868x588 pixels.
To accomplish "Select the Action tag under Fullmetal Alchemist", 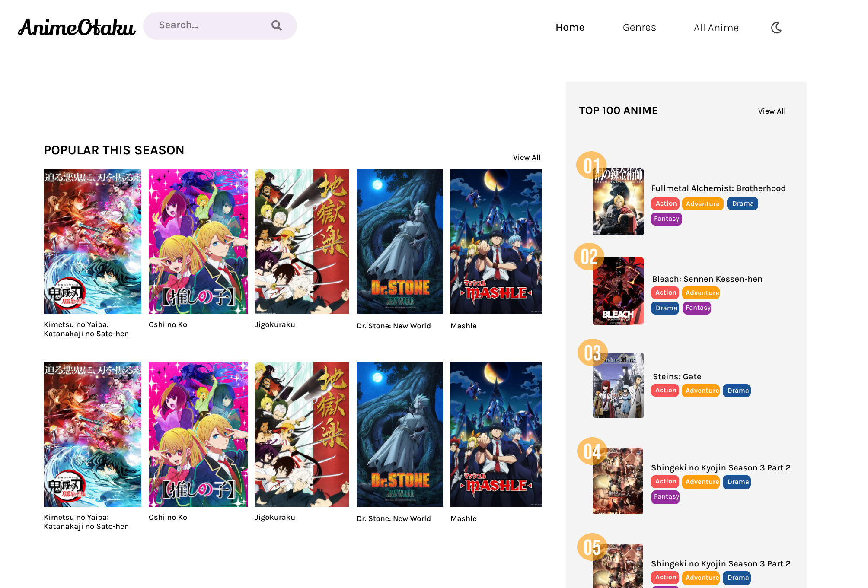I will coord(665,203).
